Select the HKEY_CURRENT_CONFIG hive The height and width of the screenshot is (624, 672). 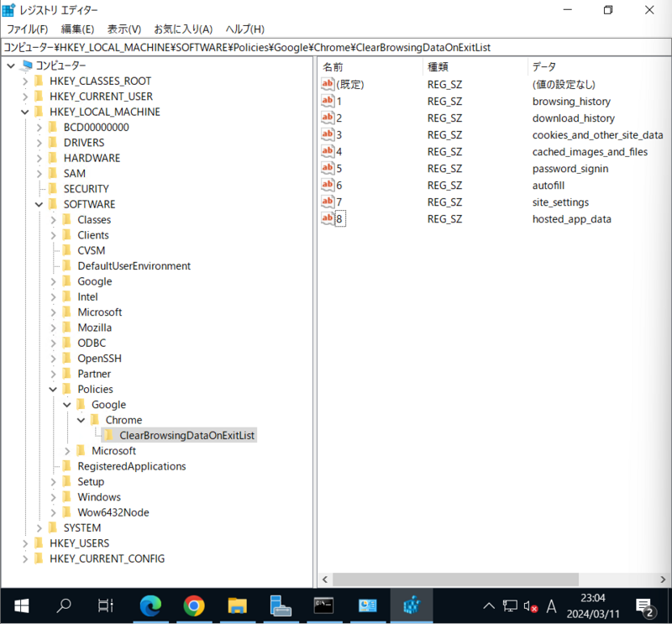tap(108, 558)
